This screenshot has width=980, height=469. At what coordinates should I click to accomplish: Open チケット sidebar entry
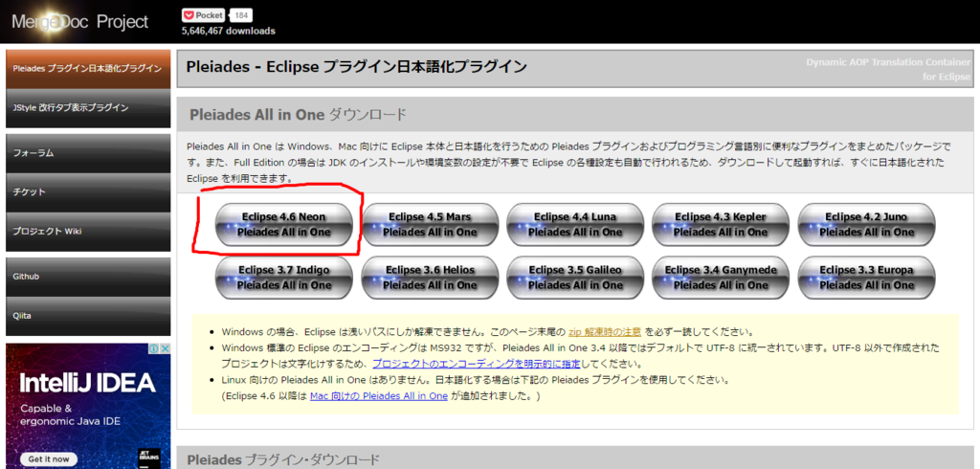[88, 192]
